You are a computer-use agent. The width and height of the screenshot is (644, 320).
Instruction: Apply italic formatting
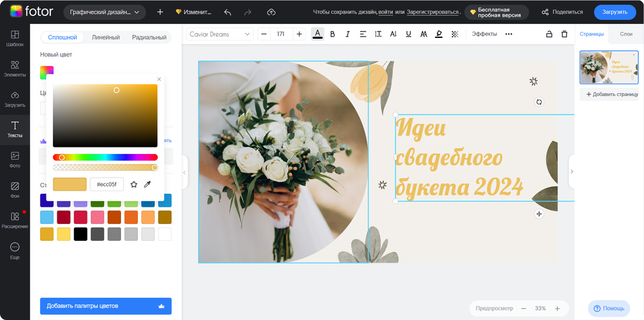[x=348, y=34]
